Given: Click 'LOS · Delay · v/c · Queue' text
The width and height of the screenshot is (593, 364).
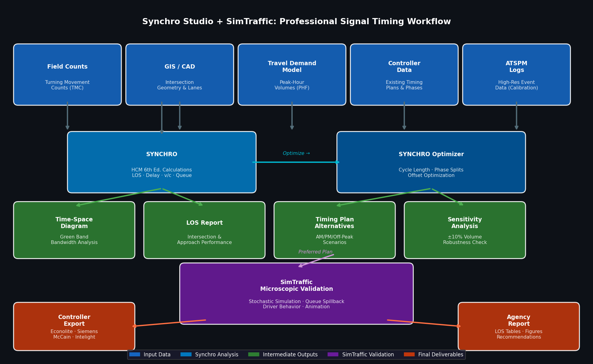Looking at the screenshot, I should click(x=162, y=175).
